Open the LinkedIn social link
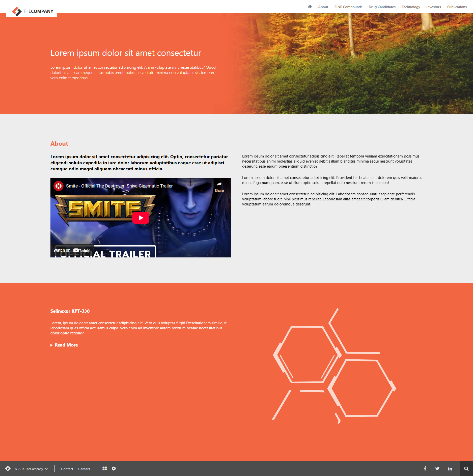Viewport: 473px width, 476px height. click(450, 468)
